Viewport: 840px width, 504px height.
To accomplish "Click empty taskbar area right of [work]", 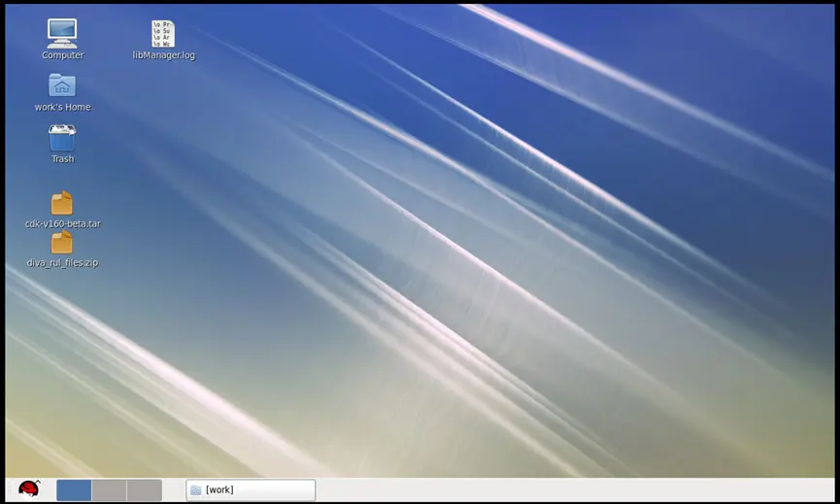I will pyautogui.click(x=573, y=490).
